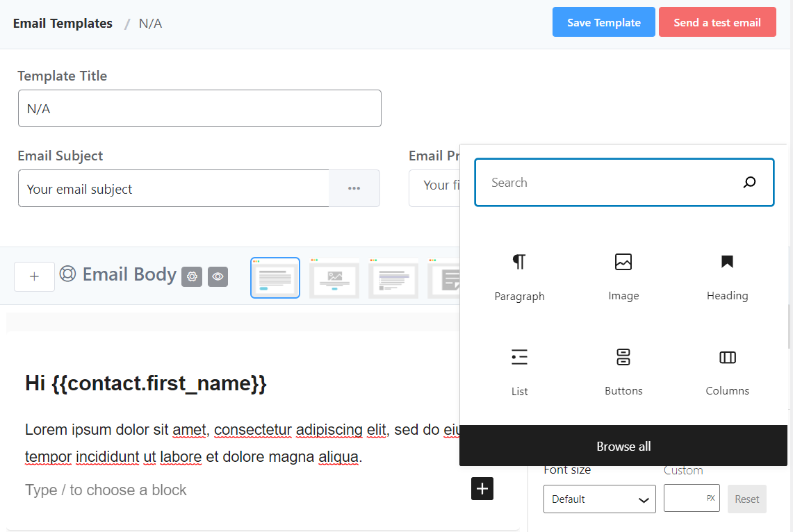793x532 pixels.
Task: Click the Lorem ipsum paragraph text
Action: (242, 443)
